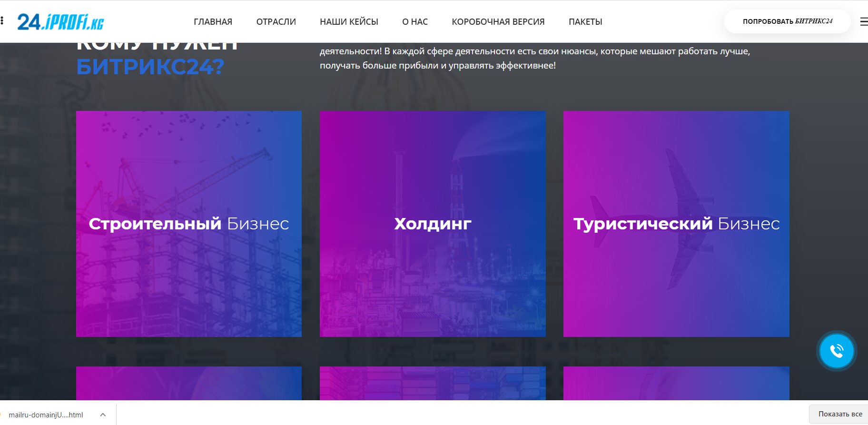Viewport: 868px width, 425px height.
Task: Open the НАШИ КЕЙСЫ menu item
Action: tap(349, 22)
